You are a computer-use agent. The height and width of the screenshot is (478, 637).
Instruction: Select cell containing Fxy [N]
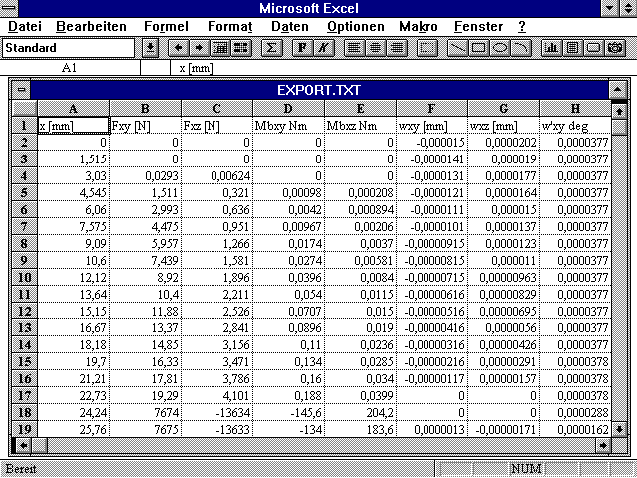pos(145,125)
